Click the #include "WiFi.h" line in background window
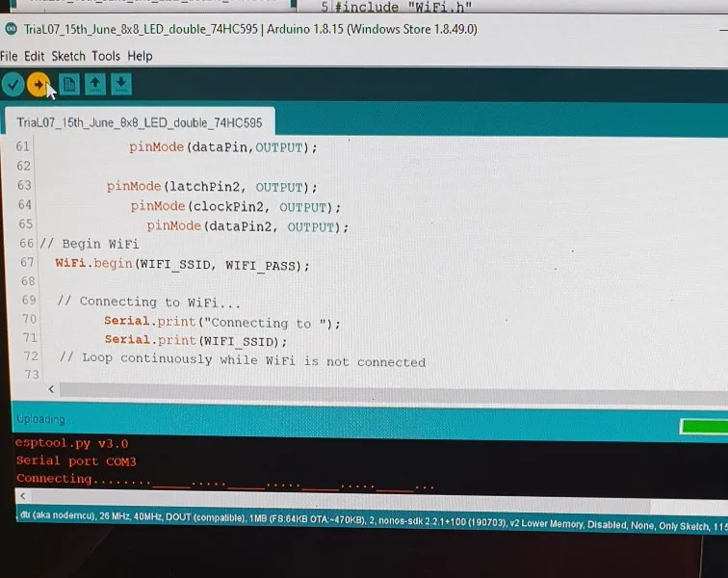Image resolution: width=728 pixels, height=578 pixels. [x=403, y=7]
